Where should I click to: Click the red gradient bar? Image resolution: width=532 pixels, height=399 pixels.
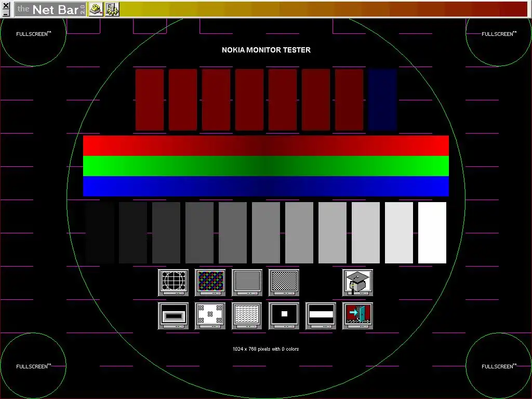(x=266, y=145)
